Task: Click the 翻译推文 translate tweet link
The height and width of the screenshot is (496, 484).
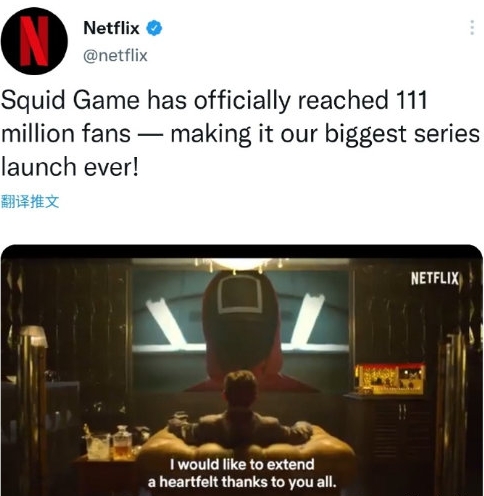Action: point(30,202)
